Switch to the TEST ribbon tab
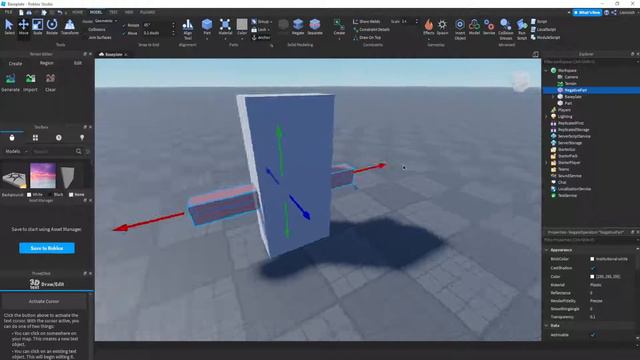The height and width of the screenshot is (360, 640). pos(113,12)
